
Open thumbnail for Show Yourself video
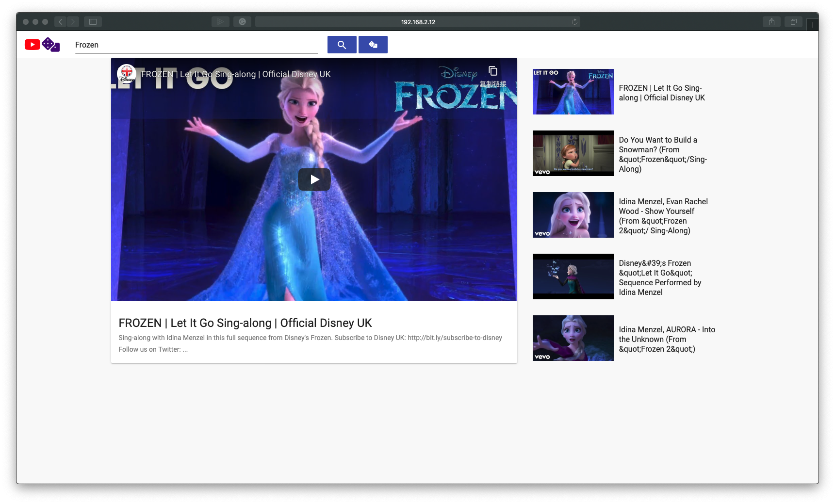(573, 215)
